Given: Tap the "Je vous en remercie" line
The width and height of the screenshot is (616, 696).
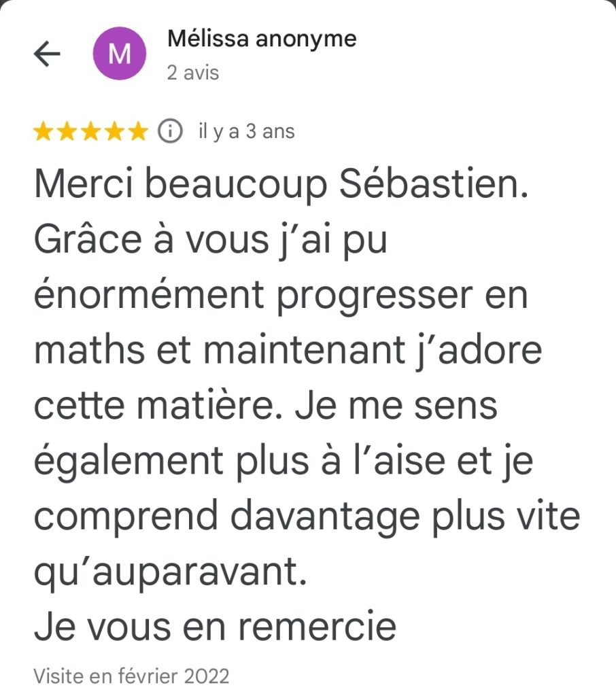Looking at the screenshot, I should tap(215, 627).
